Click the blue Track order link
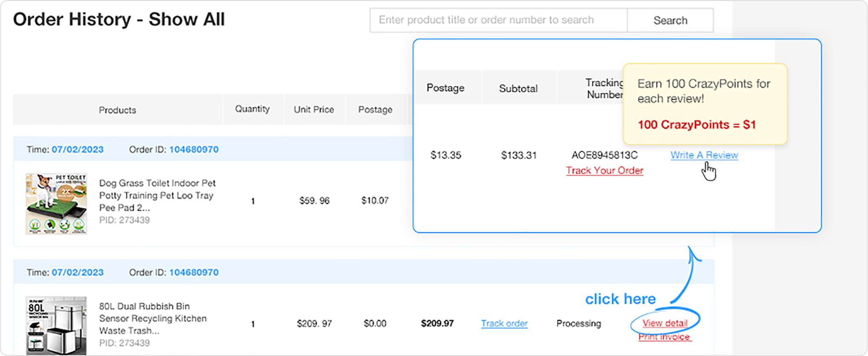 pyautogui.click(x=504, y=324)
